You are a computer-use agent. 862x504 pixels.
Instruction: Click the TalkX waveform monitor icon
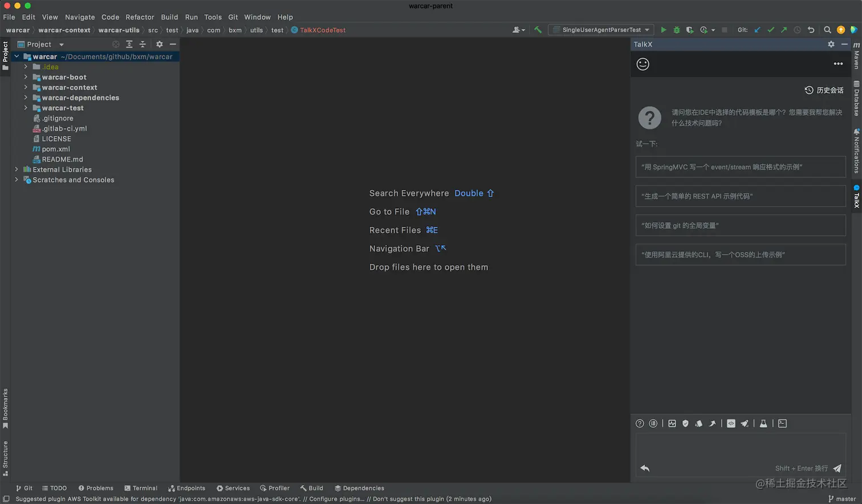pos(672,423)
